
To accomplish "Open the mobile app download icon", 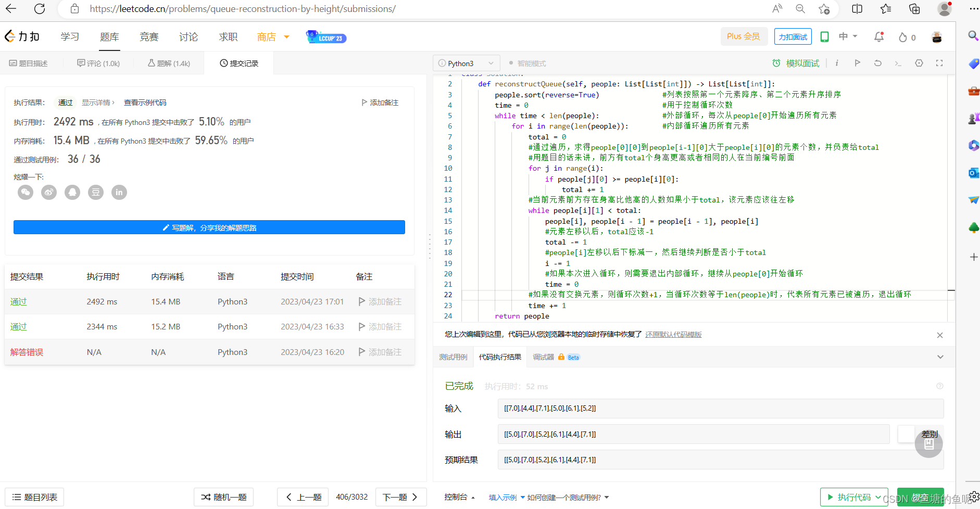I will click(824, 36).
